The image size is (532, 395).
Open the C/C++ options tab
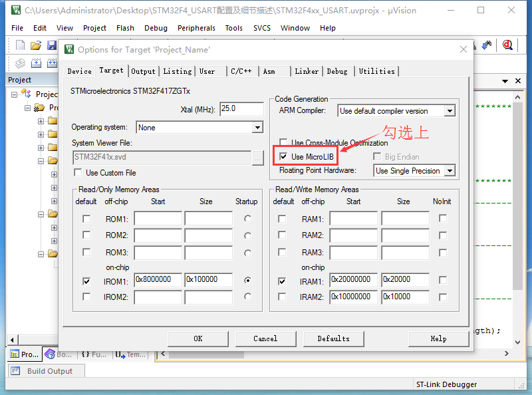tap(241, 71)
